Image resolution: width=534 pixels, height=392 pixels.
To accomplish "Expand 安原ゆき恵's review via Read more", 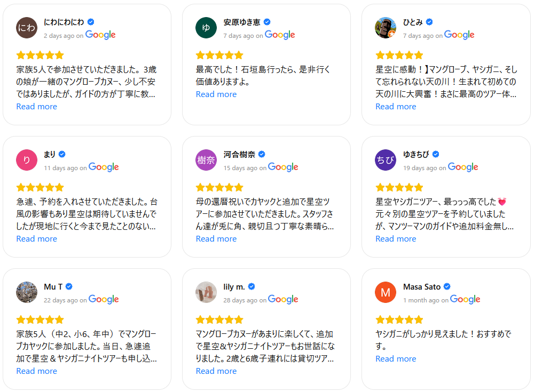I will tap(216, 94).
